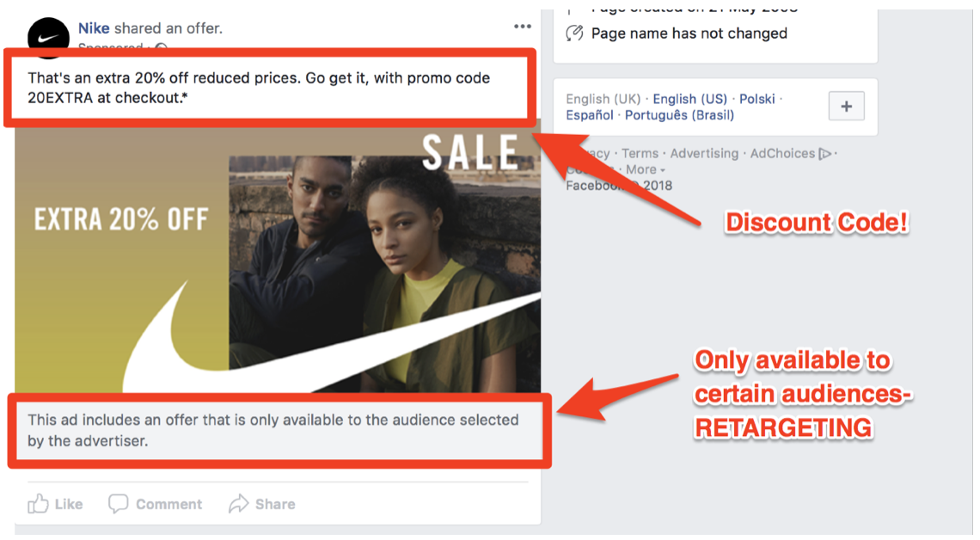Click the speech bubble Comment icon
The height and width of the screenshot is (540, 980).
[x=118, y=504]
